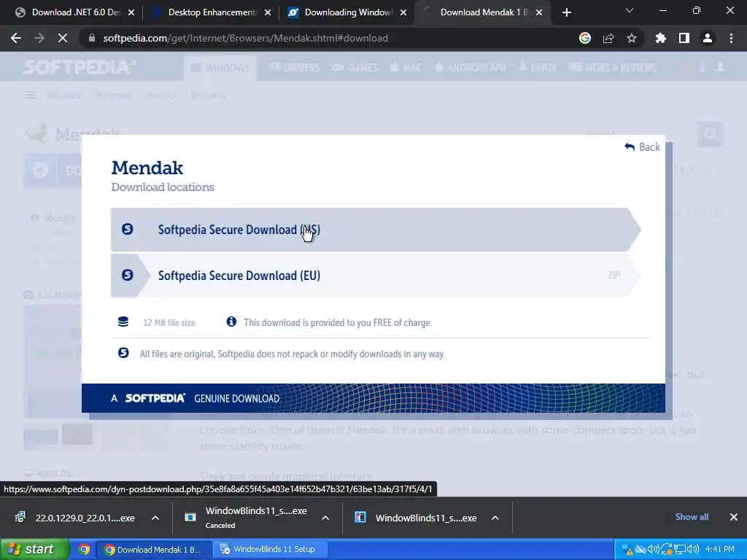747x560 pixels.
Task: Open the Drivers section in Softpedia nav
Action: click(295, 68)
